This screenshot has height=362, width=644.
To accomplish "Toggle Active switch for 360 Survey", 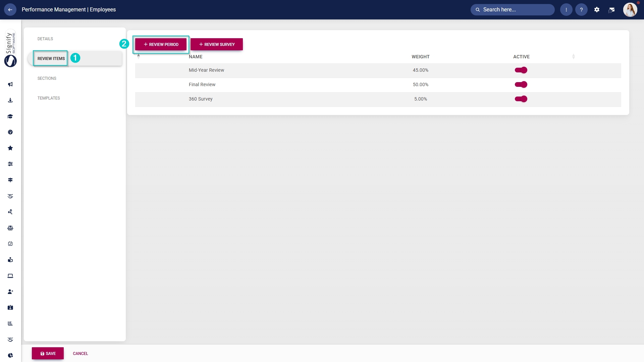I will tap(521, 99).
